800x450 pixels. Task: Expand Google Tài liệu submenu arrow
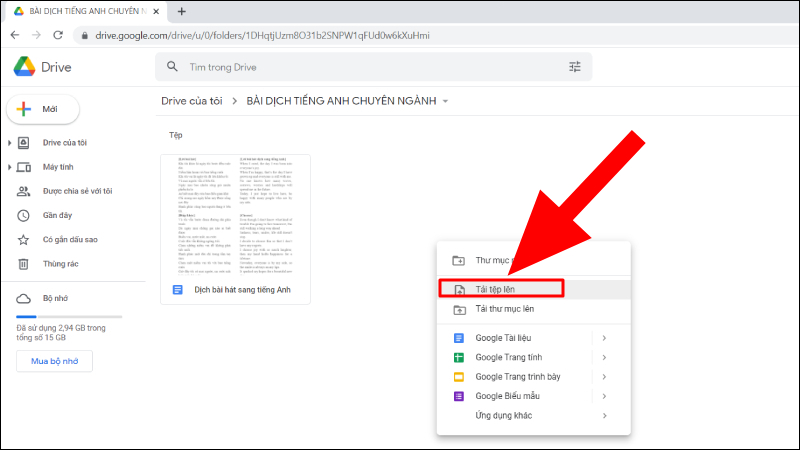coord(604,338)
